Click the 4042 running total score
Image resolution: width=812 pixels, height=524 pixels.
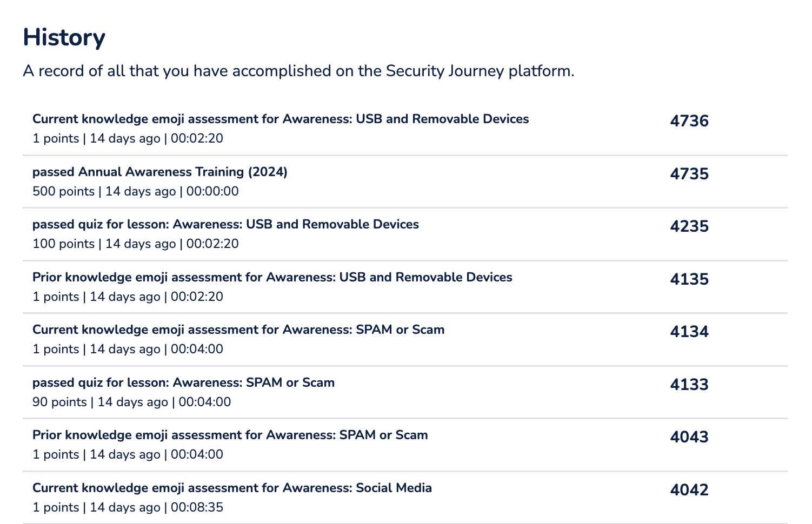click(x=689, y=489)
